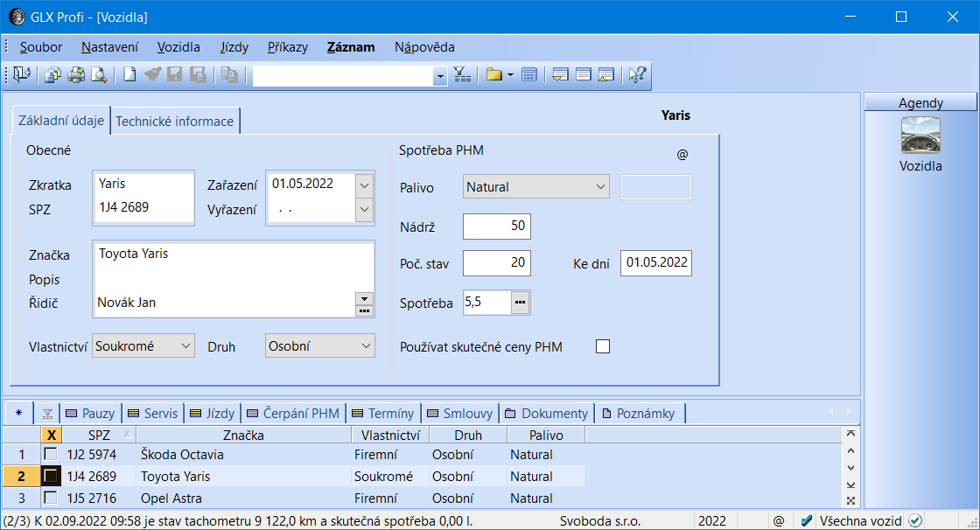Expand the Řidič dropdown arrow

(x=364, y=298)
